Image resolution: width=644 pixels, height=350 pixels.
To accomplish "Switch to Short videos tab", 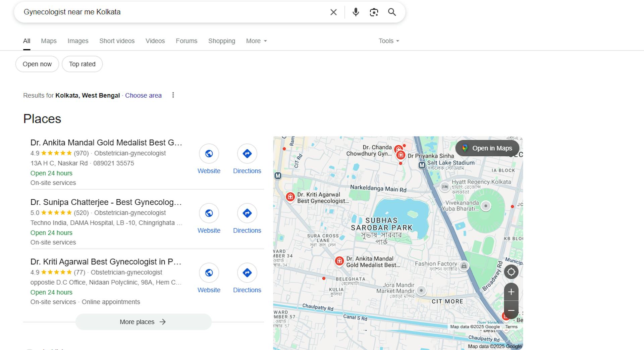I will click(117, 41).
